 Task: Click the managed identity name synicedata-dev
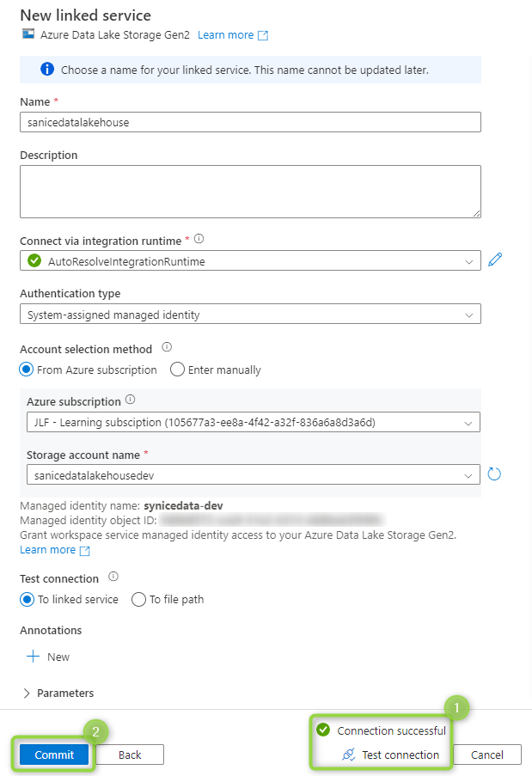coord(184,506)
